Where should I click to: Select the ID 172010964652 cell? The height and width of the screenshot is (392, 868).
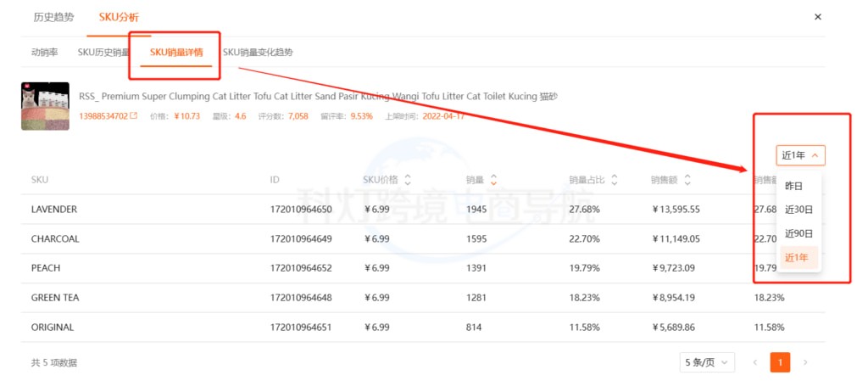(x=301, y=268)
